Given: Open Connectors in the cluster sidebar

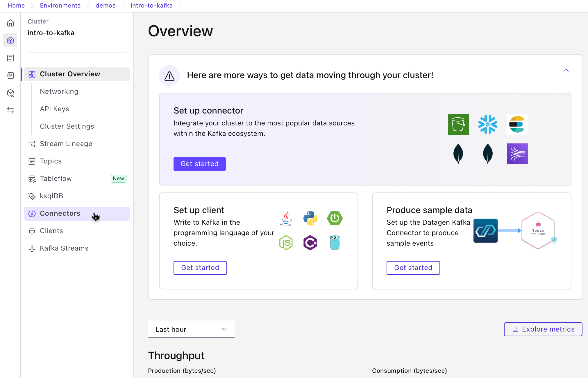Looking at the screenshot, I should (60, 213).
